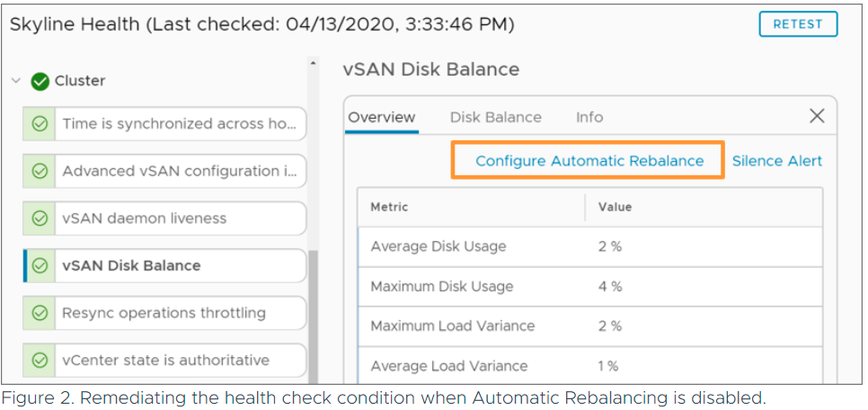Click the health check list scrollbar thumb
This screenshot has height=410, width=868.
tap(314, 316)
